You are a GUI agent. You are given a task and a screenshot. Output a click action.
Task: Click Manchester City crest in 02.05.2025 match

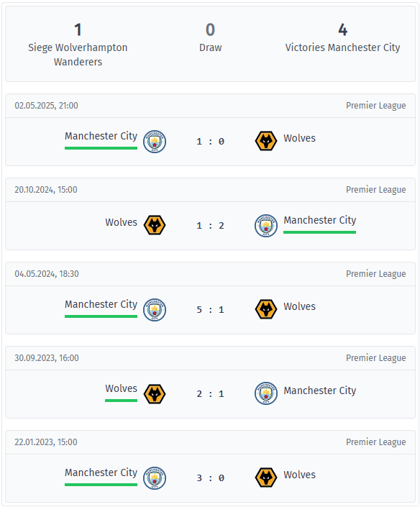click(x=155, y=141)
